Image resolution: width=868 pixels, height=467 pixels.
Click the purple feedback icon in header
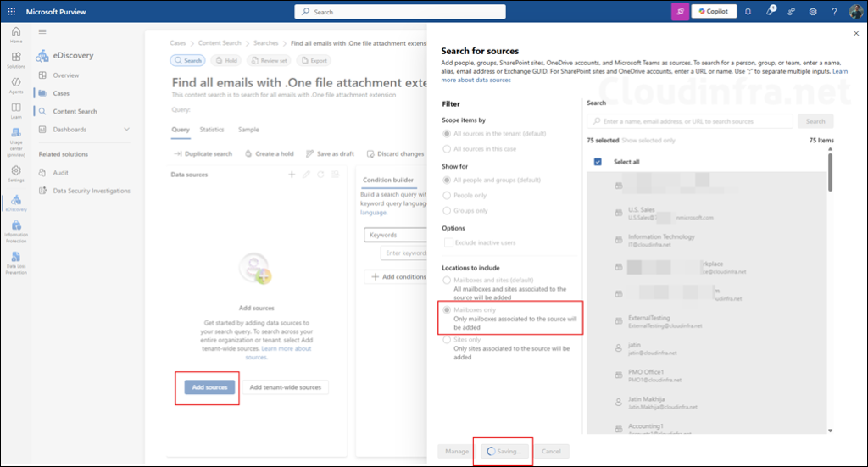(x=680, y=11)
